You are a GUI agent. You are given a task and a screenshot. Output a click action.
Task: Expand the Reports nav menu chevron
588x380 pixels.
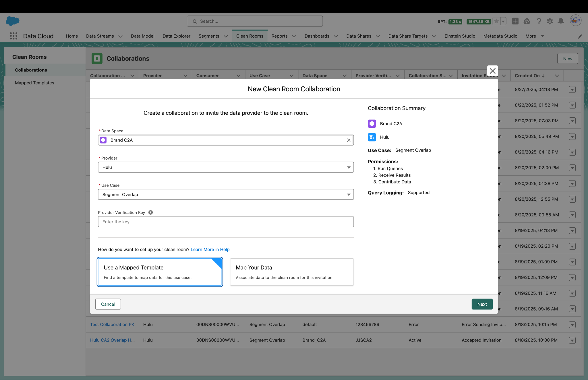click(x=294, y=36)
